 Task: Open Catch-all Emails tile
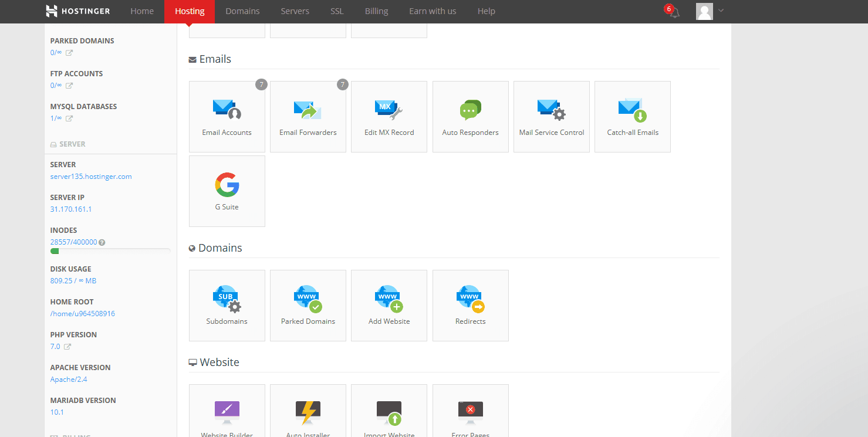coord(633,117)
